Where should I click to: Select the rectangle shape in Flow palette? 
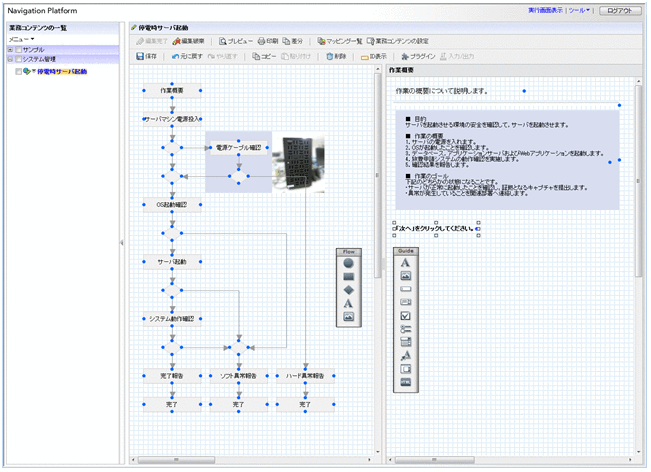348,276
